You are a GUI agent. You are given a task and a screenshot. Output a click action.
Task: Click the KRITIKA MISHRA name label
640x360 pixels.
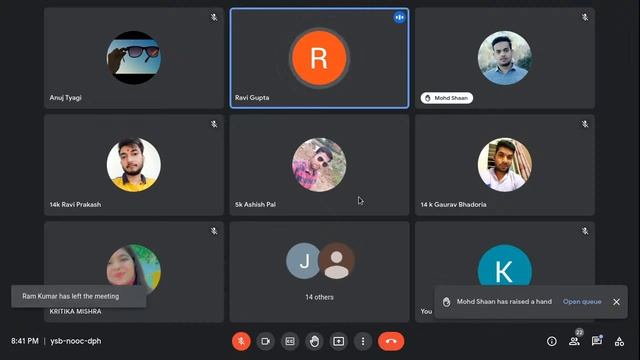(x=76, y=311)
